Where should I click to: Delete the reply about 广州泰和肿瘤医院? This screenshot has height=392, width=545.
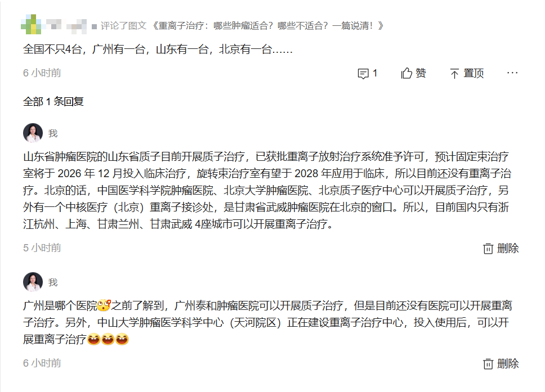[x=501, y=364]
